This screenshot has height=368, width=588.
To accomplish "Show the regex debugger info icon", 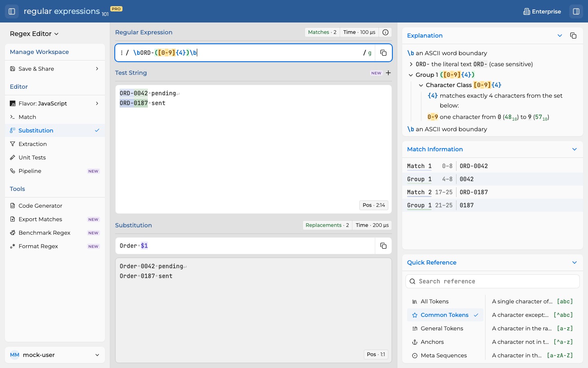I will (385, 32).
